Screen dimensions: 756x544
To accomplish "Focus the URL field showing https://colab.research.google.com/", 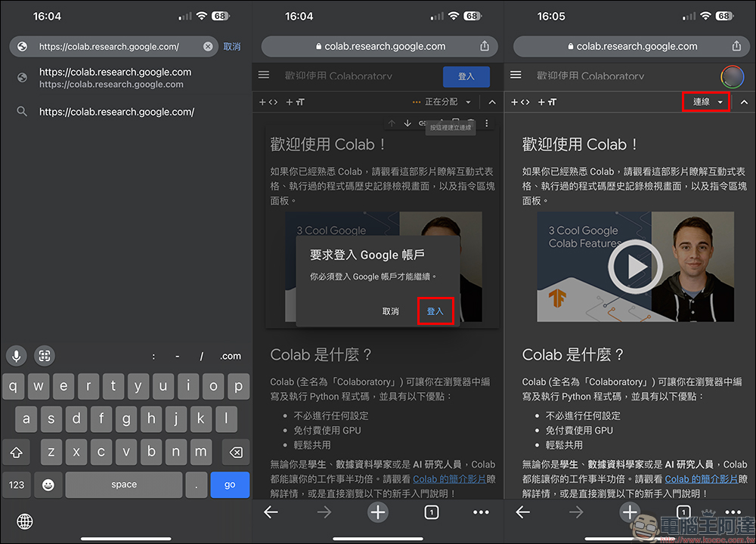I will pos(114,47).
